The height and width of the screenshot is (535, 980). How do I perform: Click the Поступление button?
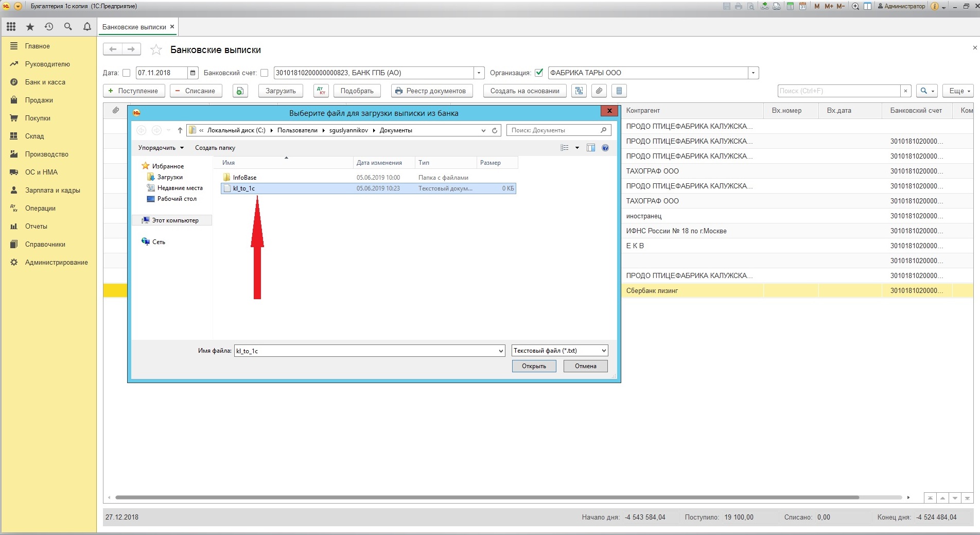134,91
